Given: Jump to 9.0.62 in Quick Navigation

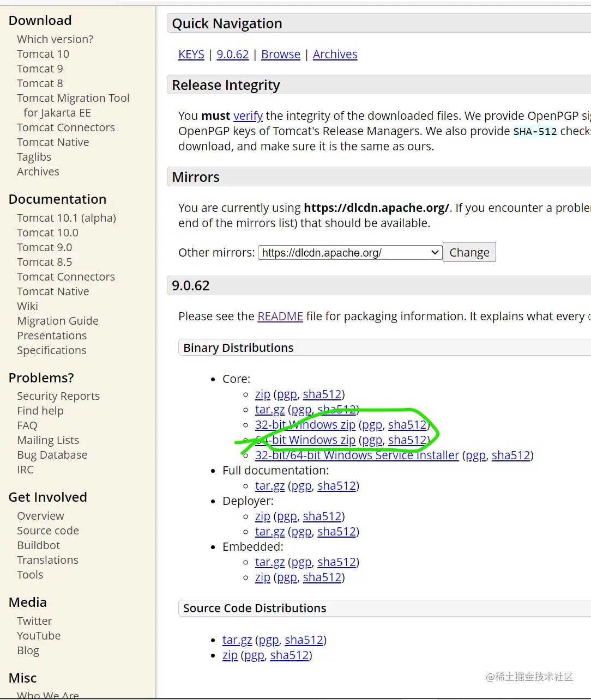Looking at the screenshot, I should [233, 54].
